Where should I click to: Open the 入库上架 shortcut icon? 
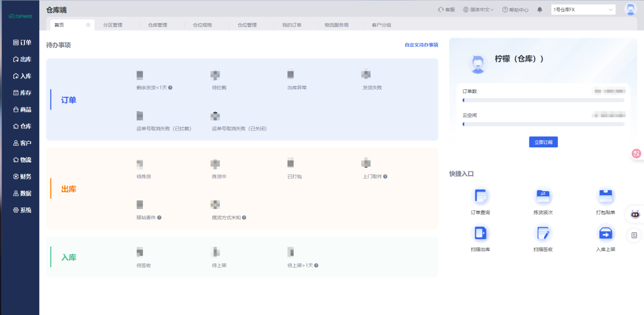click(605, 233)
